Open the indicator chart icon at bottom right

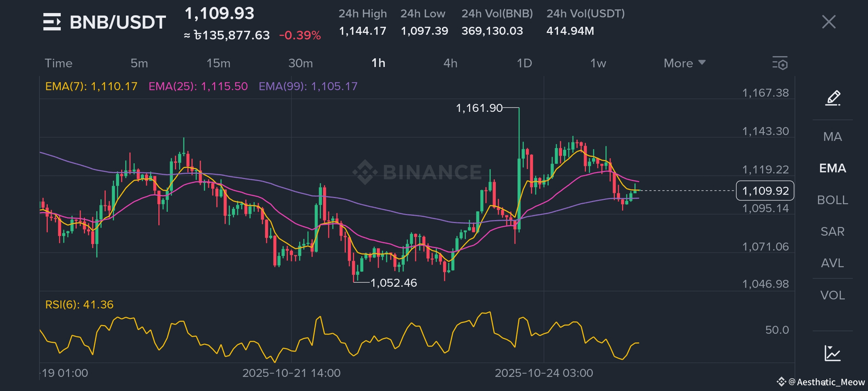coord(832,353)
